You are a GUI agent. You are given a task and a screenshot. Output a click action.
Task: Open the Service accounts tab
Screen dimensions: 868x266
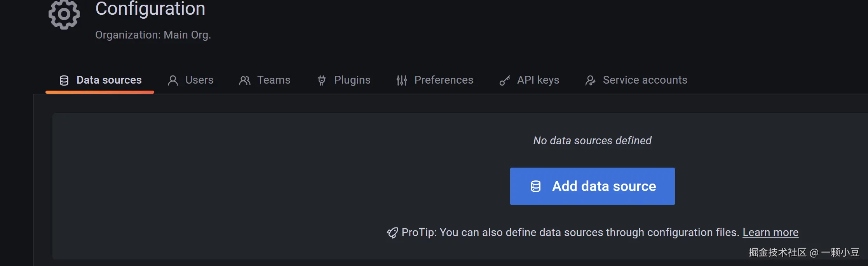645,80
